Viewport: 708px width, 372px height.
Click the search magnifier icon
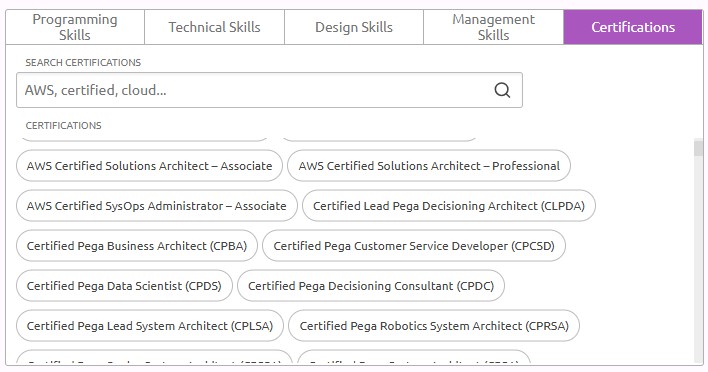(x=502, y=90)
